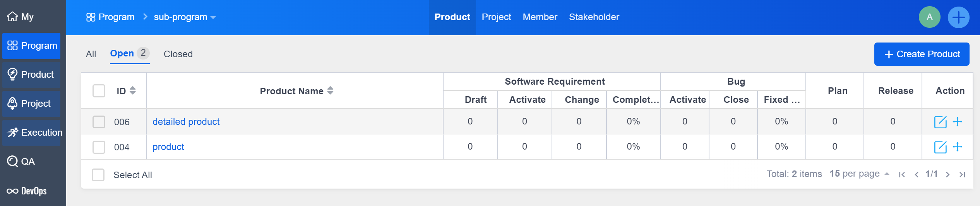Open the blue plus quick-create icon
980x206 pixels.
click(x=958, y=17)
